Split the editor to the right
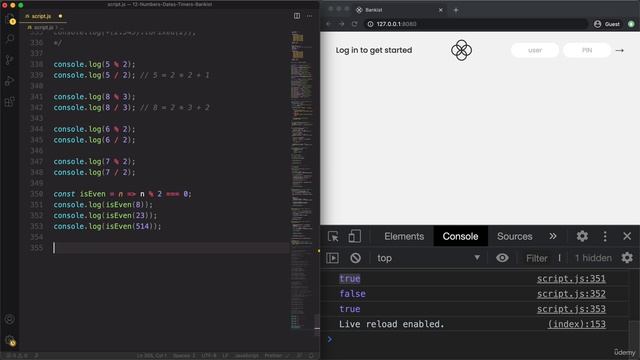Image resolution: width=640 pixels, height=360 pixels. pyautogui.click(x=297, y=16)
